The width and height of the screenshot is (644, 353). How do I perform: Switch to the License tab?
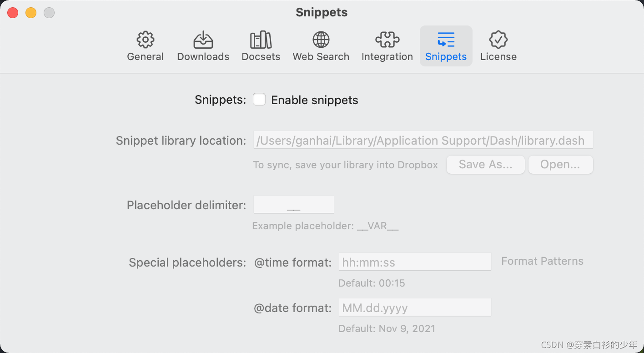tap(498, 45)
